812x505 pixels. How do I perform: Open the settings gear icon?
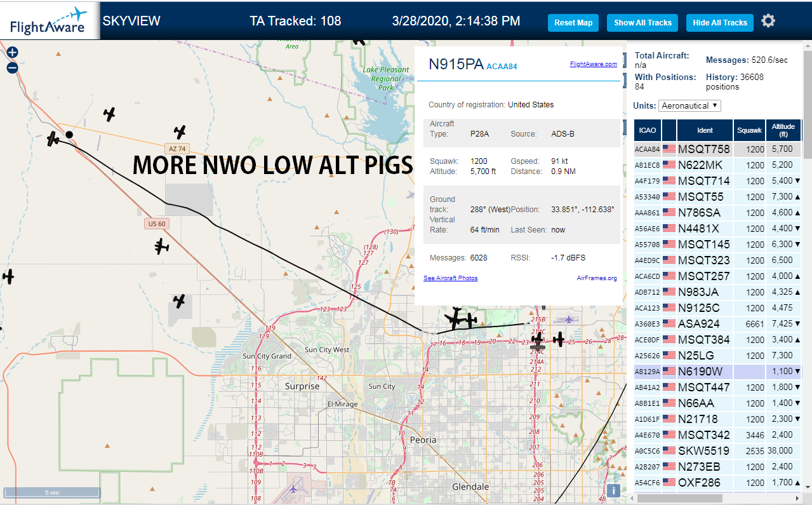[768, 21]
